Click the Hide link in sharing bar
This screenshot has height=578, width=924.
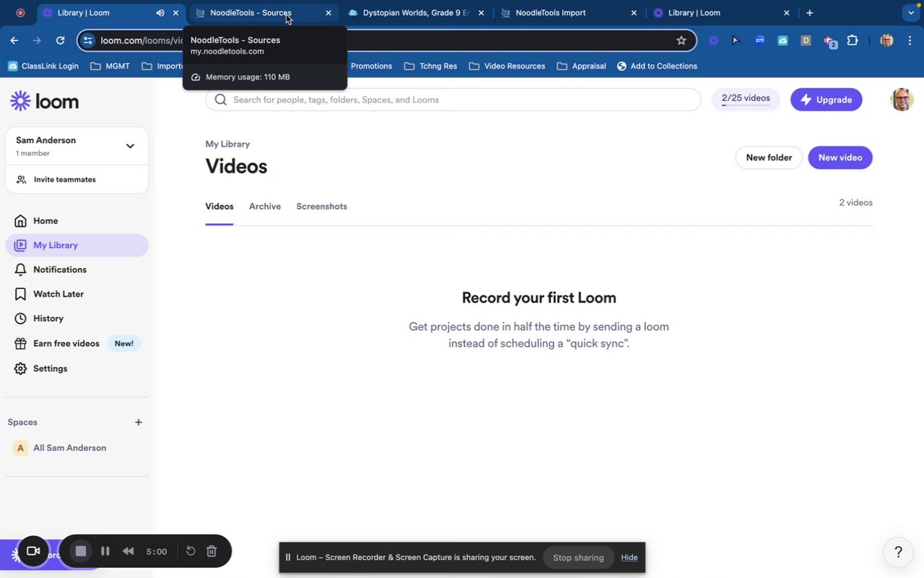(629, 558)
